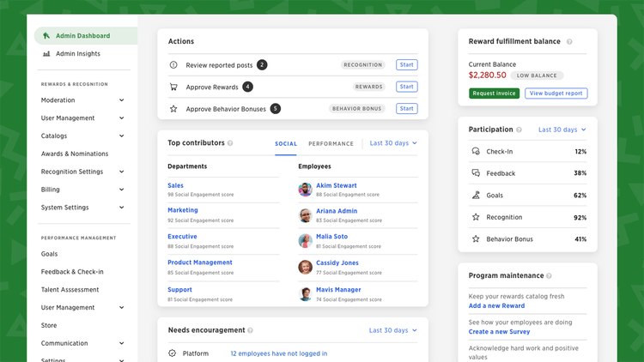Viewport: 644px width, 362px height.
Task: Open Goals under Performance Management
Action: (x=49, y=254)
